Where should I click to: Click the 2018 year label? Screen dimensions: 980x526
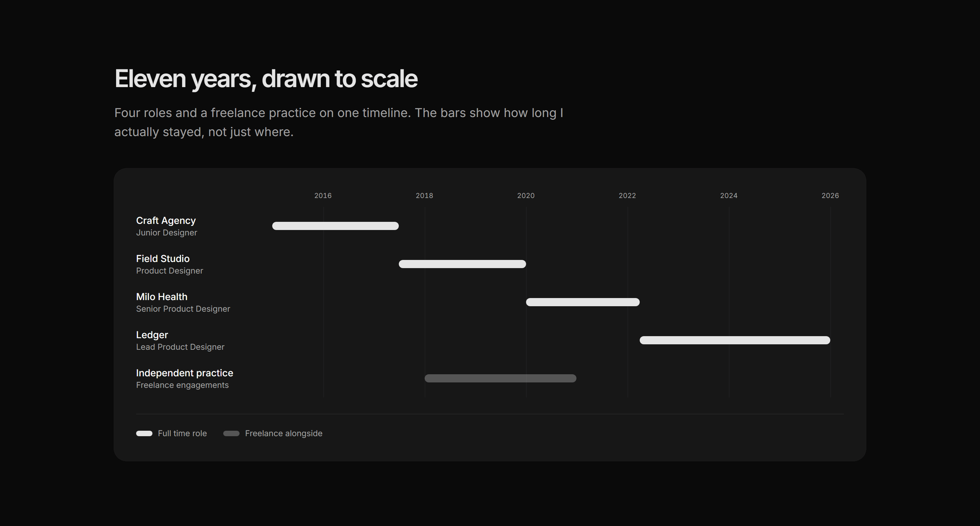[x=425, y=196]
